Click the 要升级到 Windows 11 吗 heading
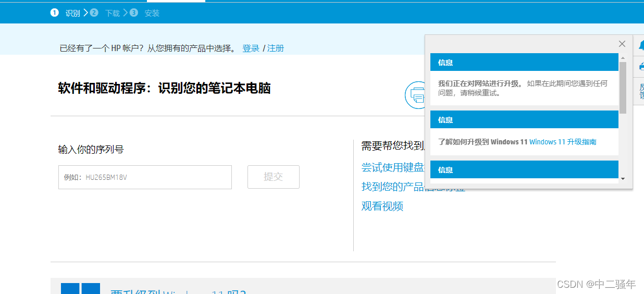The image size is (644, 294). (178, 292)
